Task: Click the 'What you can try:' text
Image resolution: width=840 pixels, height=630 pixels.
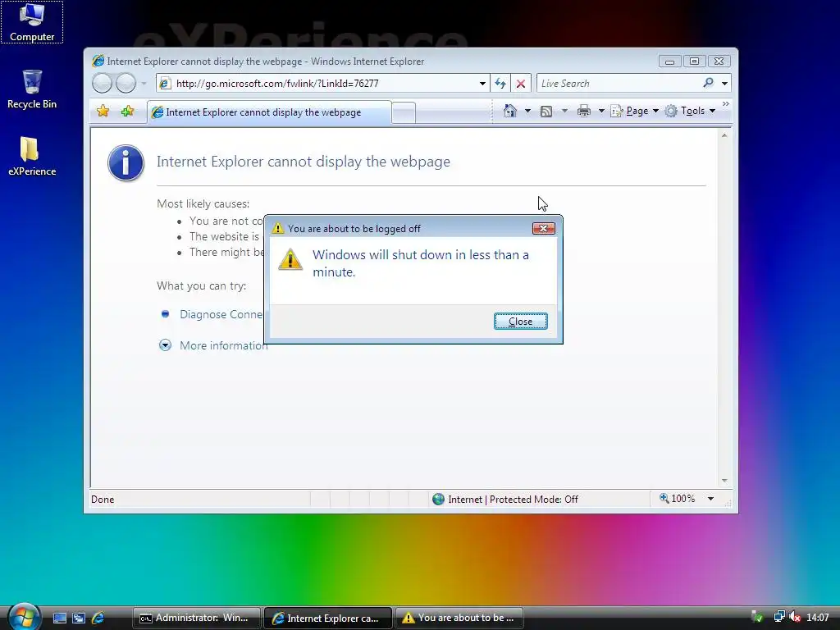Action: pyautogui.click(x=202, y=285)
